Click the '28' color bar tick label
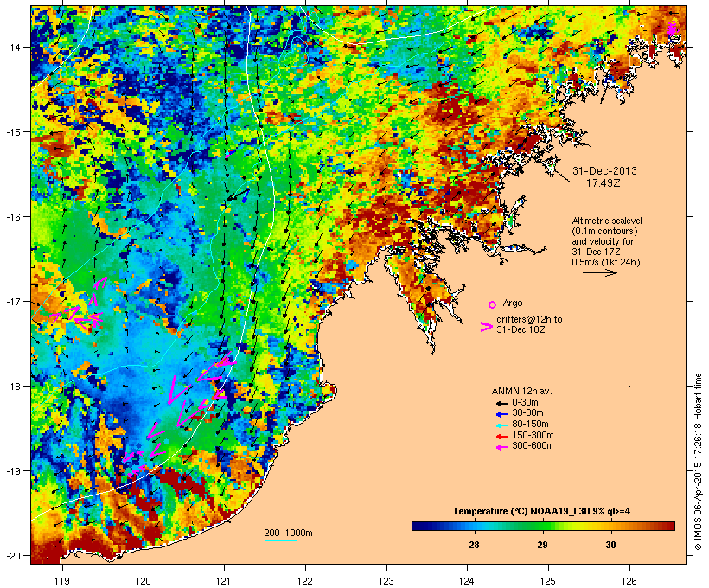Screen dimensions: 709x588 click(474, 545)
